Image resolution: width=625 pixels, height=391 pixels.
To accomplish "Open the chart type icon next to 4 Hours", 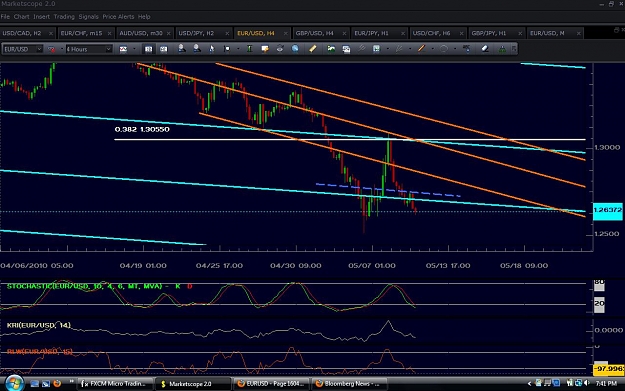I will pos(123,49).
